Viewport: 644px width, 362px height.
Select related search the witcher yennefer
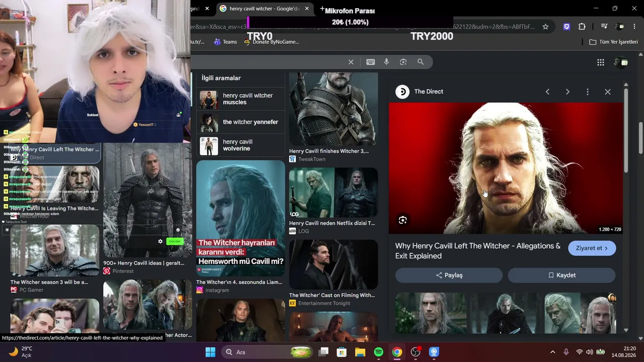(240, 122)
